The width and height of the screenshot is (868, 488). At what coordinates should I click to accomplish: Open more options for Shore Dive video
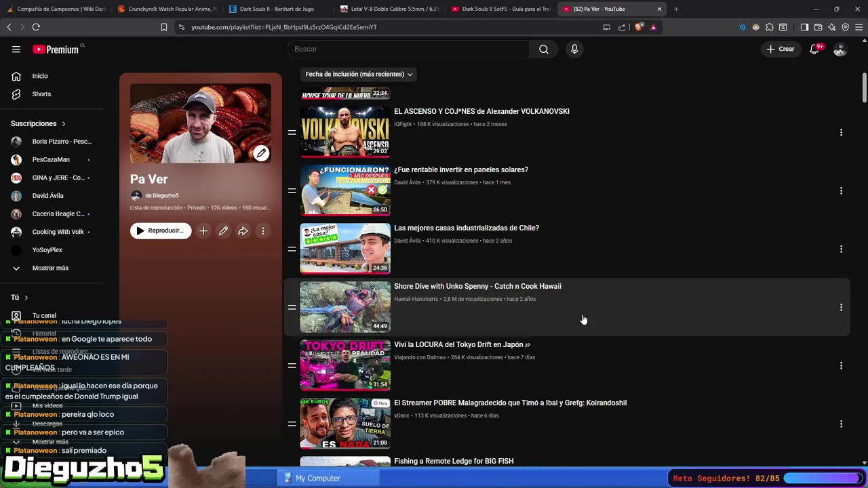coord(841,308)
